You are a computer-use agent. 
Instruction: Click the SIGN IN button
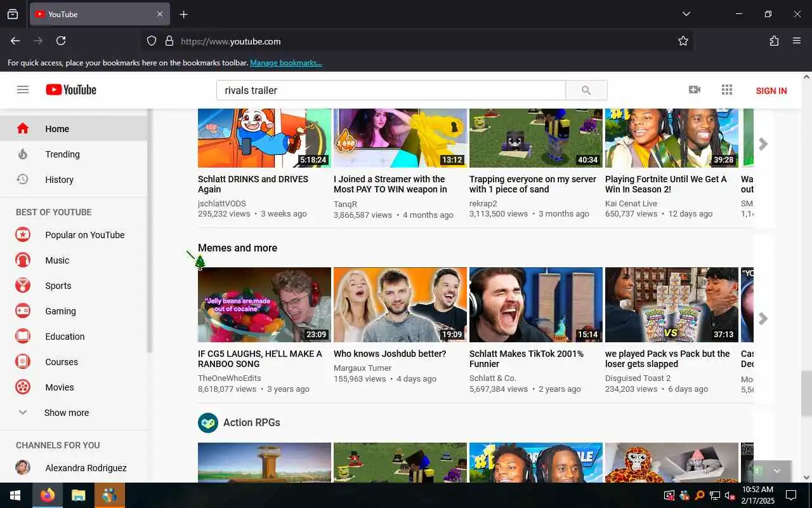pyautogui.click(x=771, y=90)
